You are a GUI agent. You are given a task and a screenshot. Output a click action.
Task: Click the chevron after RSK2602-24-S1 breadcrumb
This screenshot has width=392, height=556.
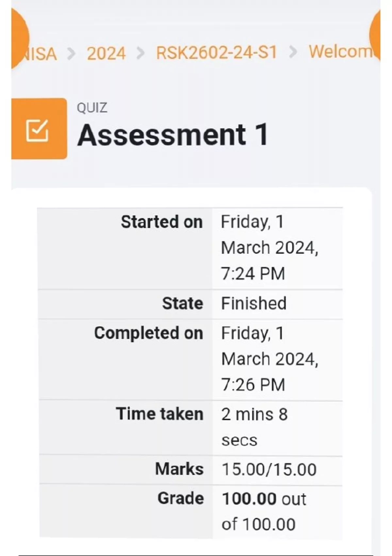pos(293,52)
